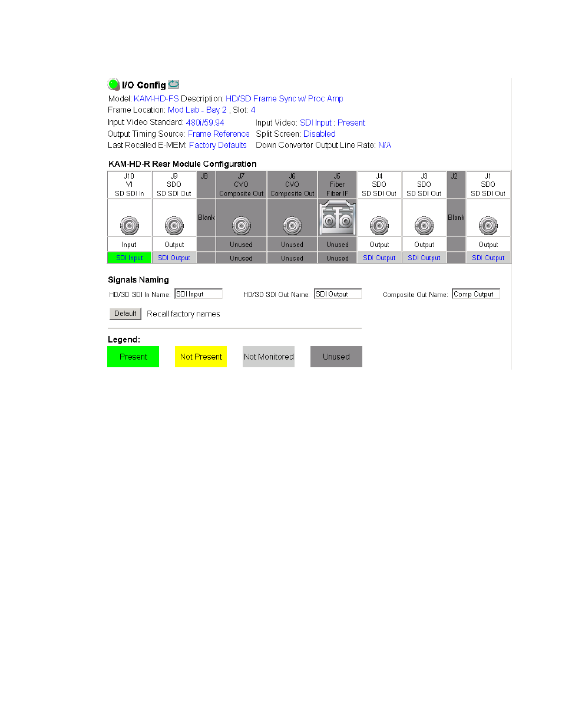
Task: Click the J5 Fiber IF header cell
Action: (338, 185)
